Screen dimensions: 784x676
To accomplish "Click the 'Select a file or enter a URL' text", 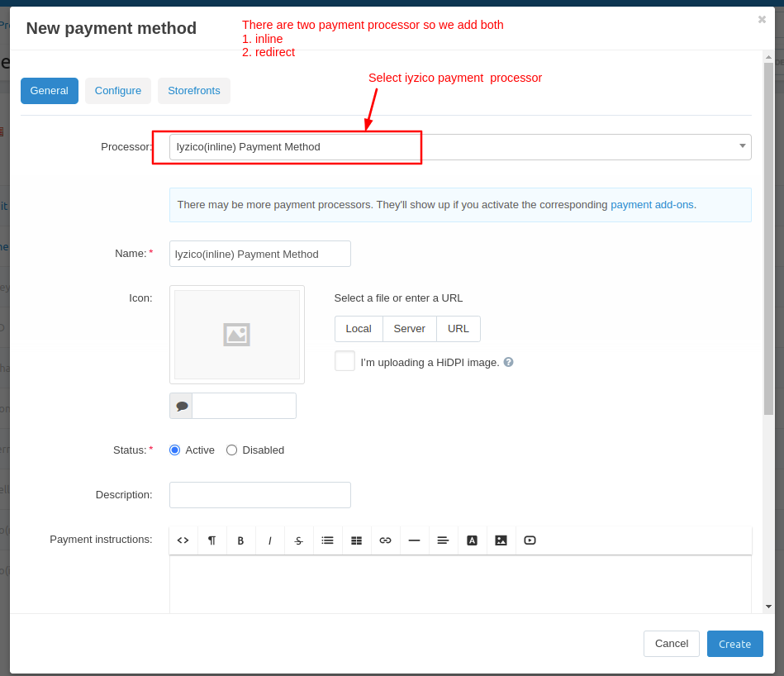I will point(398,298).
